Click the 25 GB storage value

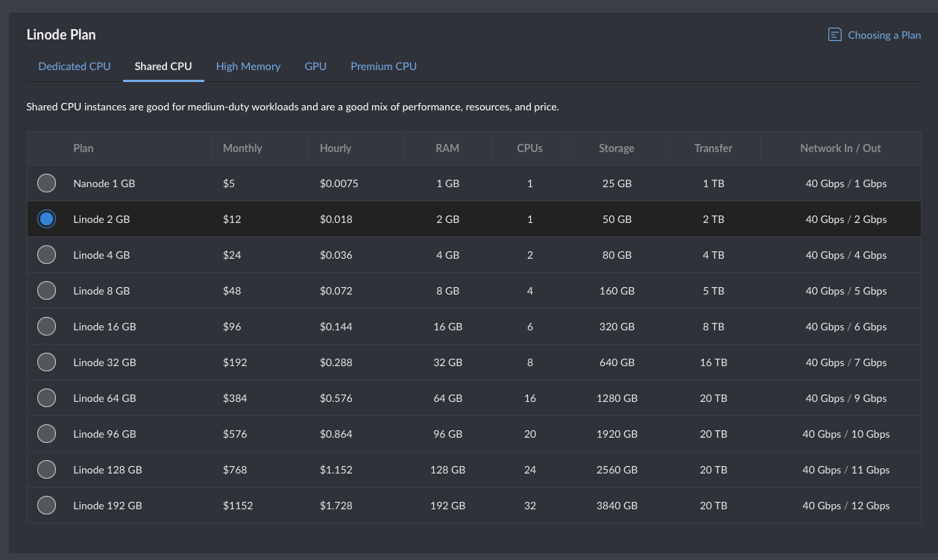617,183
